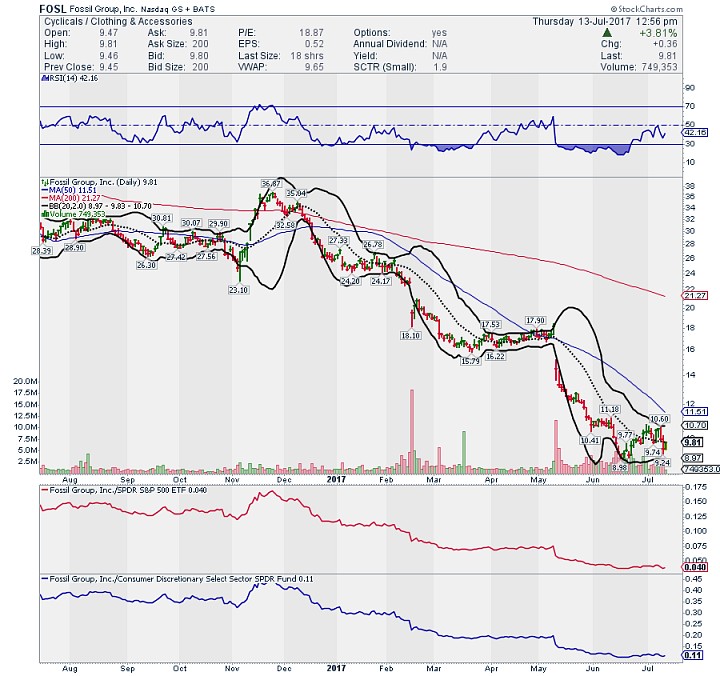Click the Options value 'yes'

(439, 33)
